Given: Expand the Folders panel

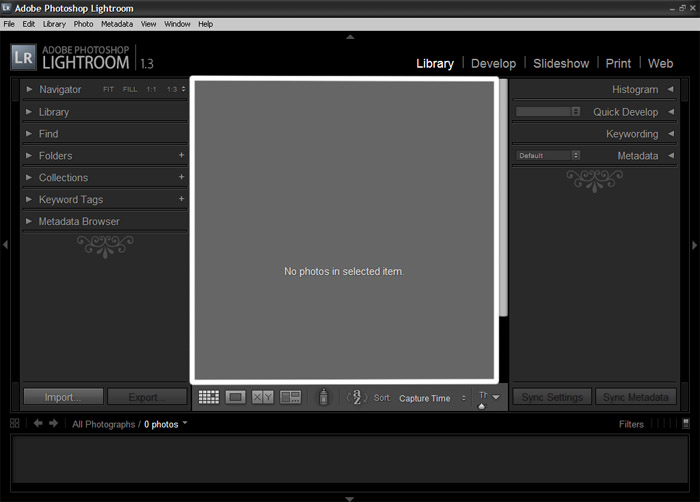Looking at the screenshot, I should tap(29, 155).
